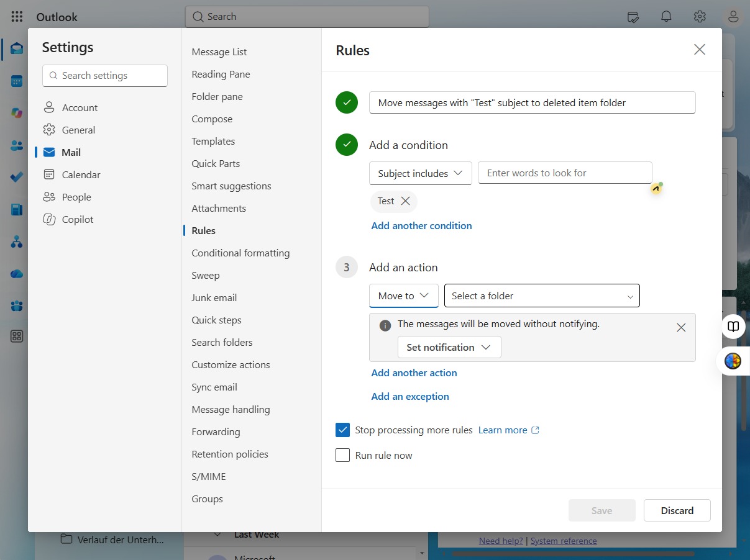Open the immersive reader book icon

point(734,327)
